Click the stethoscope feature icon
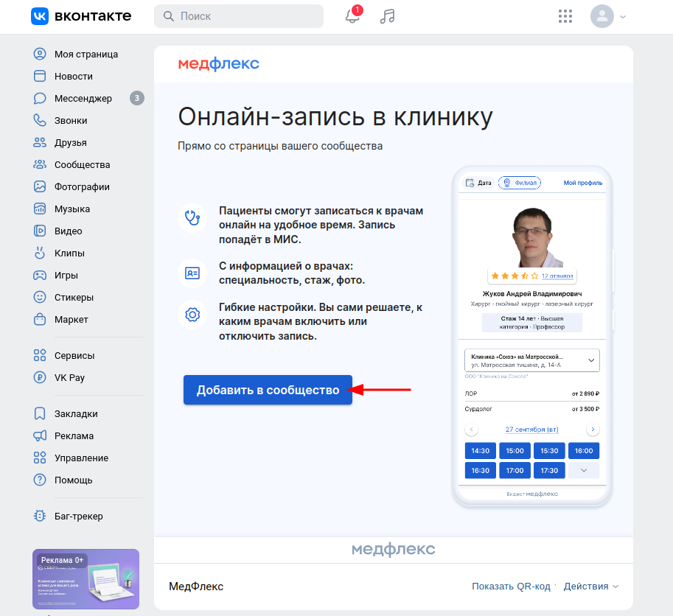This screenshot has height=616, width=673. 192,218
